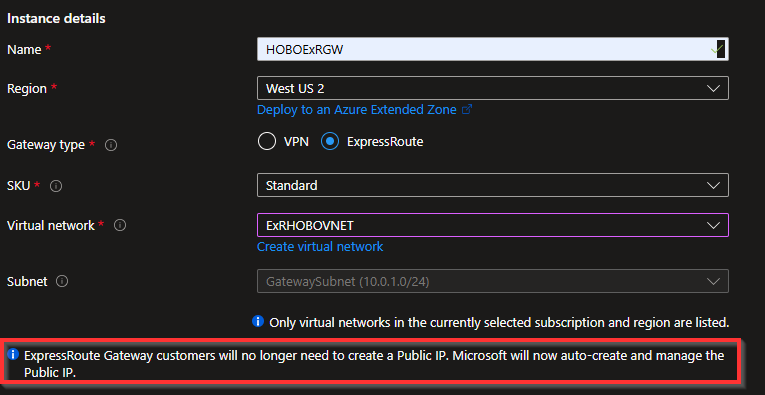The image size is (765, 395).
Task: Show info tooltip next to Subnet
Action: click(x=62, y=281)
